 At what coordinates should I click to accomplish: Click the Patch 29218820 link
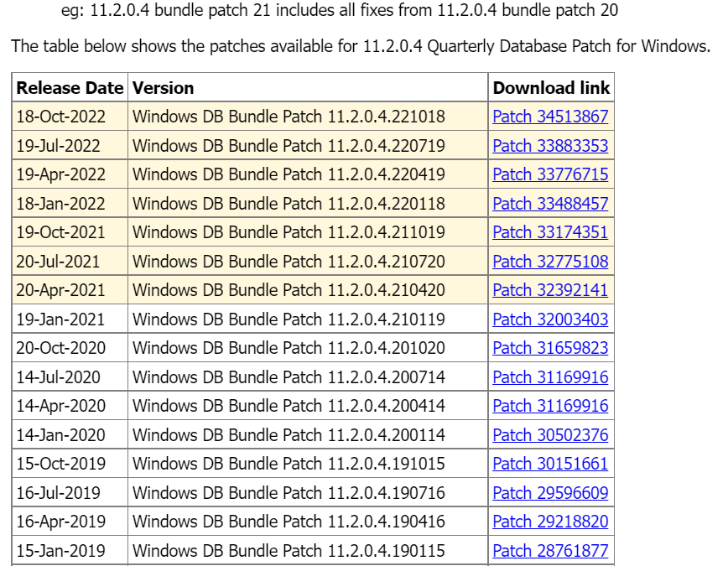(x=550, y=522)
